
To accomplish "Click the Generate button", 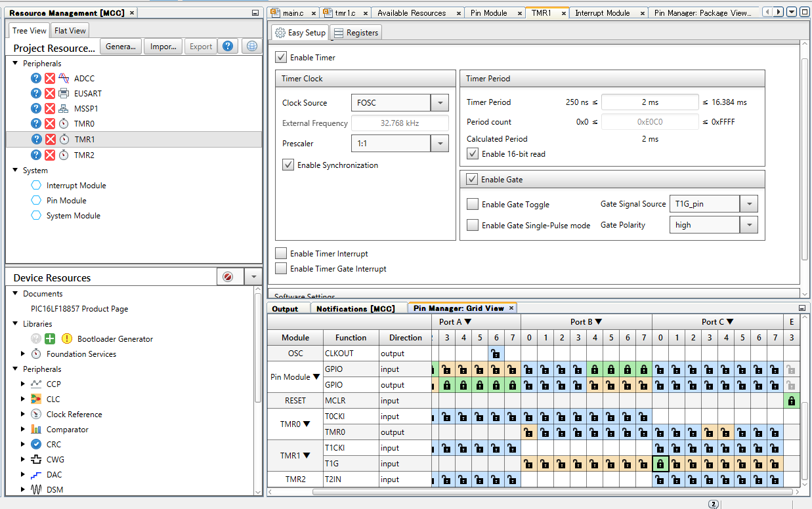I will (120, 46).
